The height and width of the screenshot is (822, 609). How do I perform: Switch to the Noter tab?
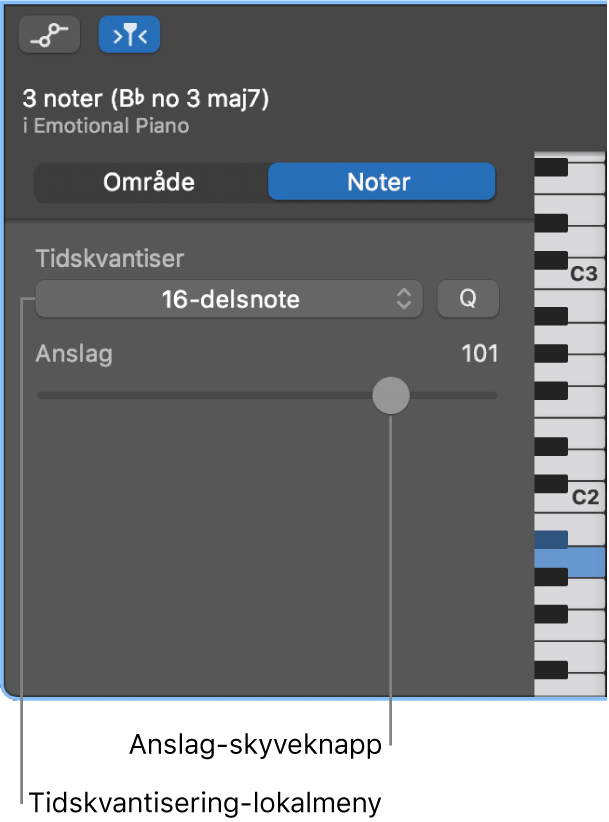(381, 182)
